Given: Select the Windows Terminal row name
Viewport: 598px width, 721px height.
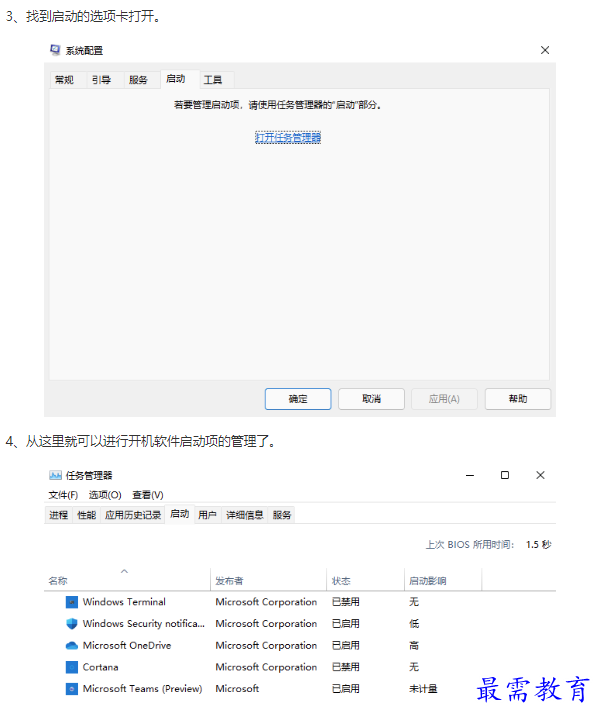Looking at the screenshot, I should (x=124, y=602).
